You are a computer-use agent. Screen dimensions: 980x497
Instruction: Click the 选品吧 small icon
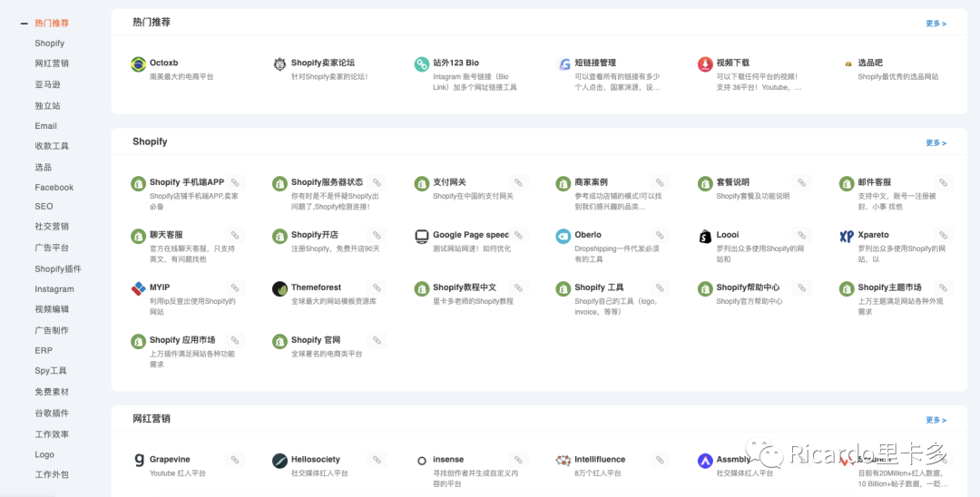pyautogui.click(x=848, y=63)
